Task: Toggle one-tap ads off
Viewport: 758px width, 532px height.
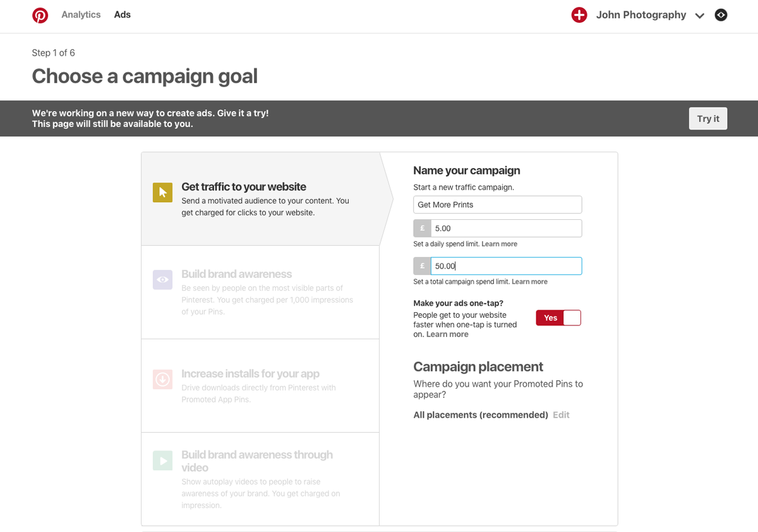Action: [558, 318]
